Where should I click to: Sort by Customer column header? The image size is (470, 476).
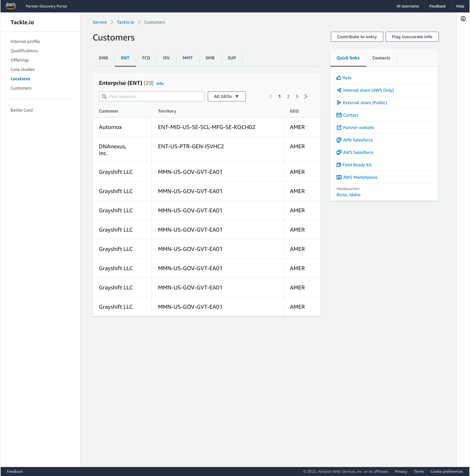(x=109, y=111)
